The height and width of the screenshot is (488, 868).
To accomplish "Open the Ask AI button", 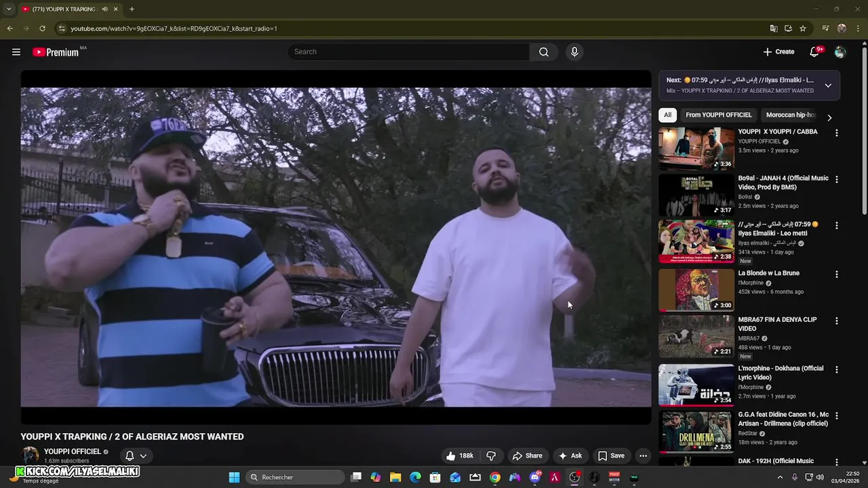I will pyautogui.click(x=570, y=455).
